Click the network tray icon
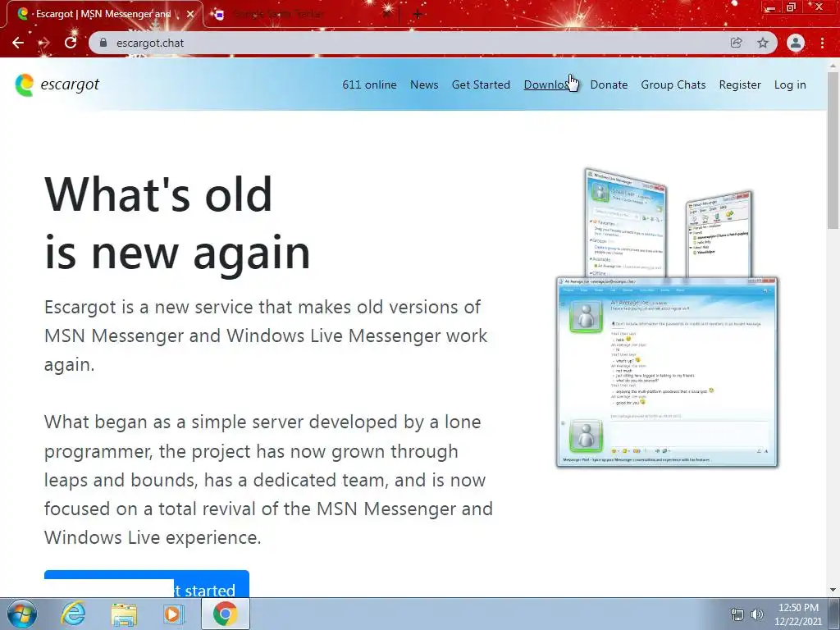840x630 pixels. (737, 614)
